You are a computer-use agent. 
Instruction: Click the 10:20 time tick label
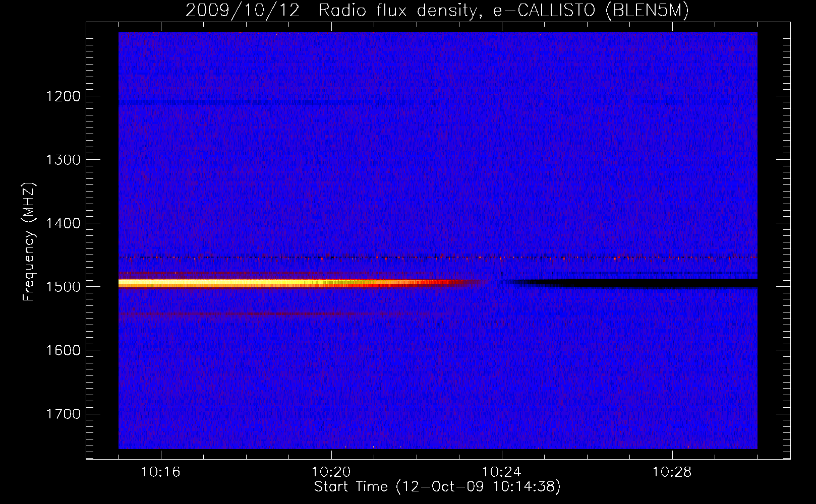click(x=331, y=472)
